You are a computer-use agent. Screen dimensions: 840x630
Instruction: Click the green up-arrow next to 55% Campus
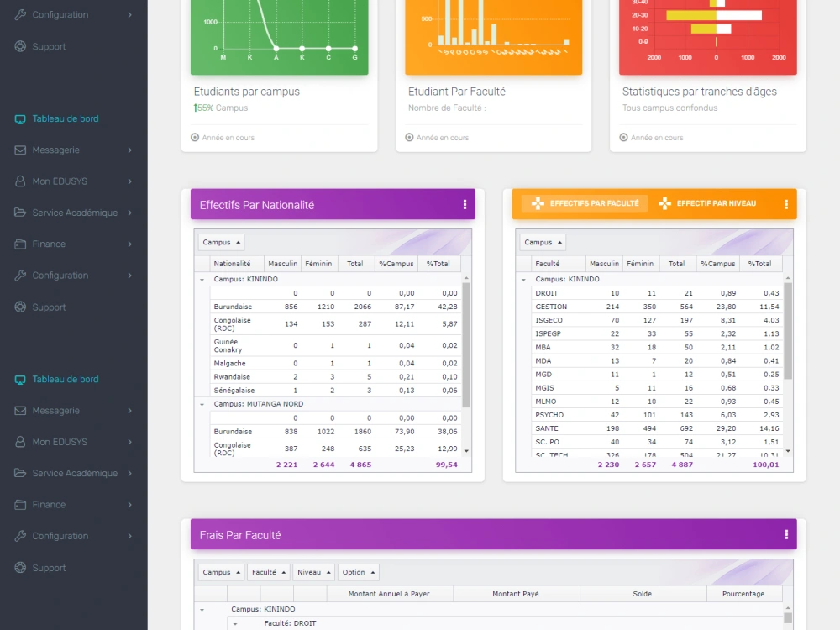pyautogui.click(x=196, y=108)
